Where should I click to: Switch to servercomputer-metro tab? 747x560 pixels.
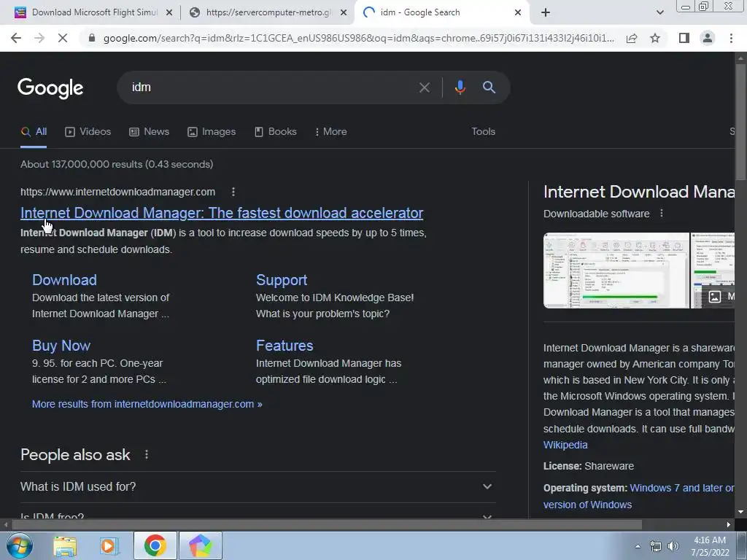point(267,12)
